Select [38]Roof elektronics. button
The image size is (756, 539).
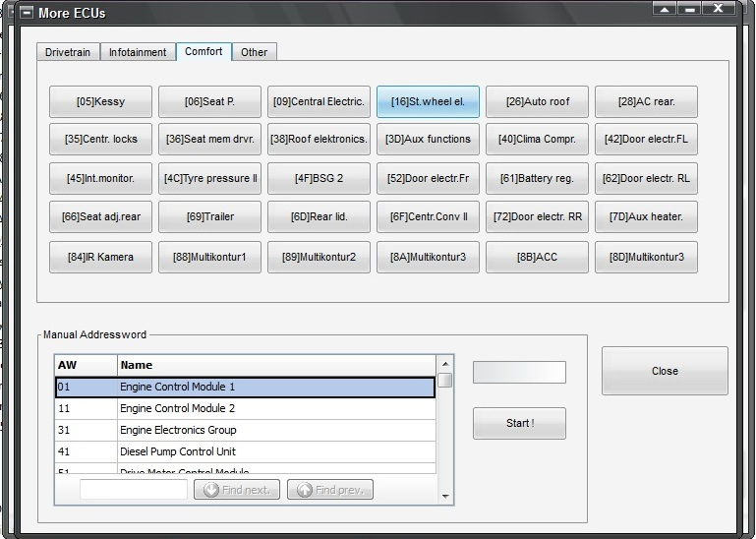pyautogui.click(x=319, y=139)
